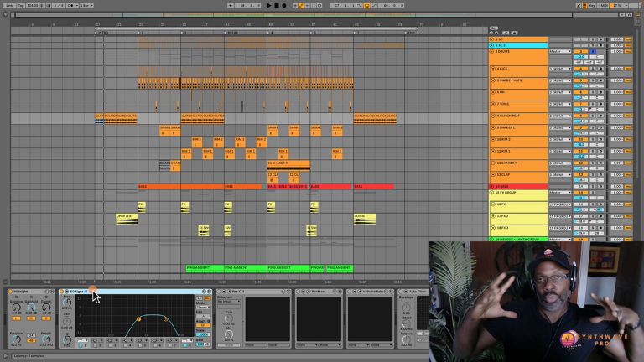Click the Link button
The width and height of the screenshot is (644, 362).
[x=9, y=5]
